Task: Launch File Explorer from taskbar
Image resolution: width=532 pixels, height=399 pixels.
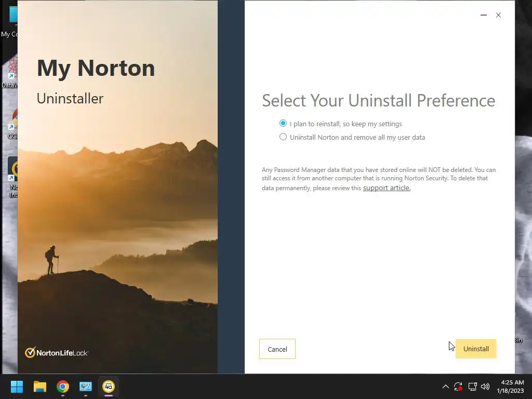Action: 39,387
